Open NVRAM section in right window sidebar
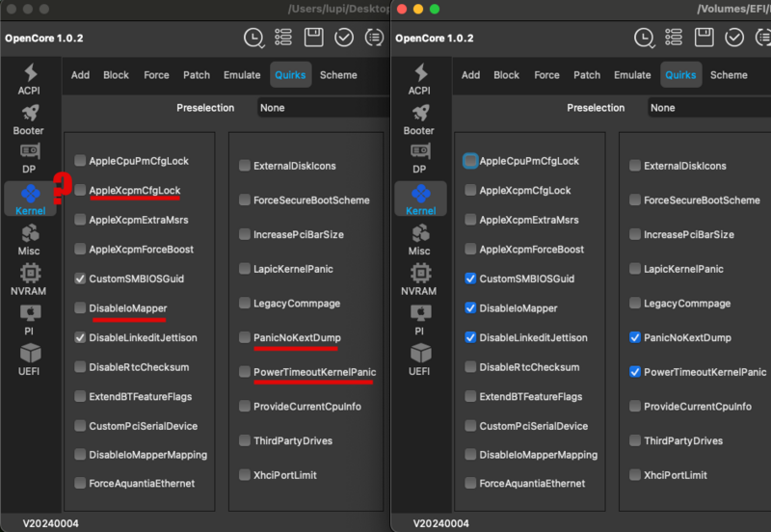The image size is (771, 532). (419, 279)
